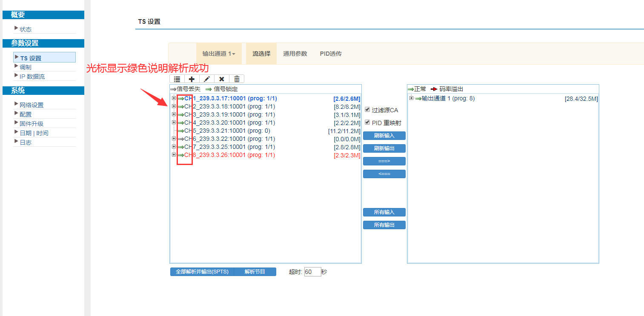Open the 输出通道 1 dropdown
Image resolution: width=644 pixels, height=316 pixels.
tap(219, 54)
